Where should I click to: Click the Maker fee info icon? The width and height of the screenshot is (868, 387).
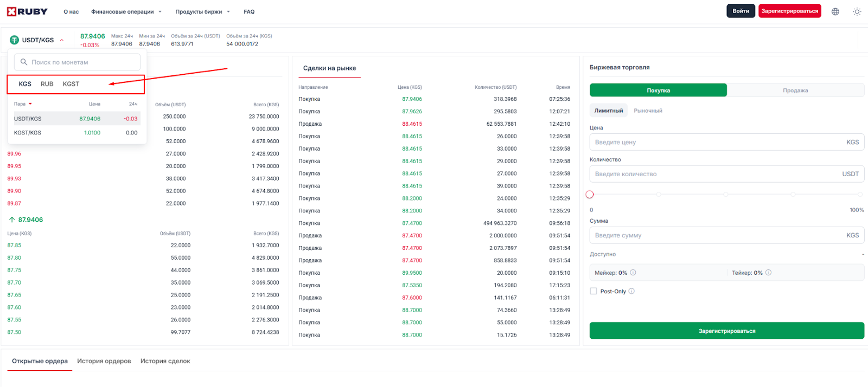633,273
